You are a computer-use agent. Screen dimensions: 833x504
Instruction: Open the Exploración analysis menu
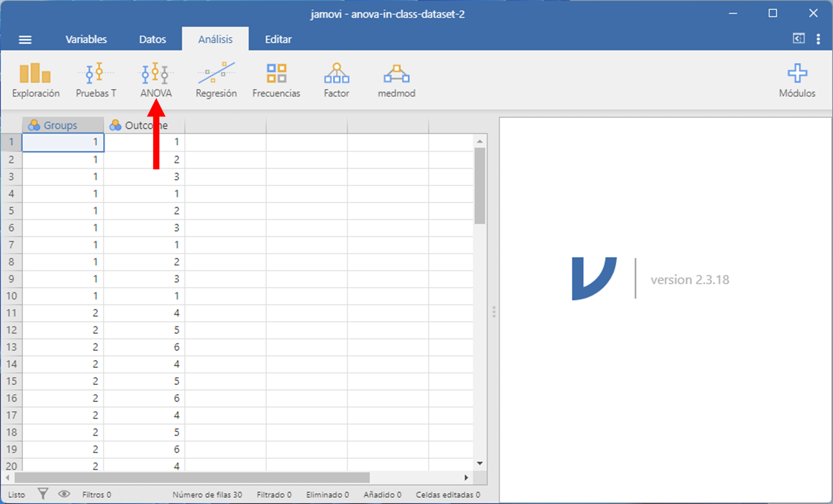click(35, 80)
